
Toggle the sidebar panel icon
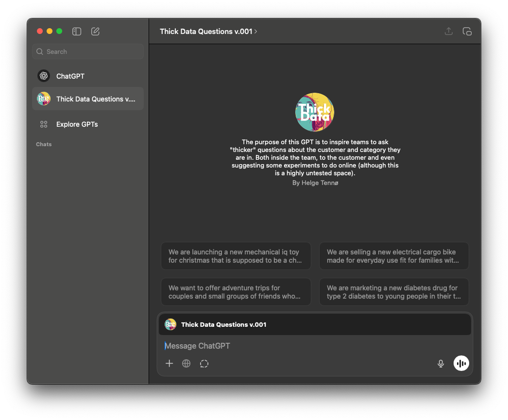coord(76,32)
